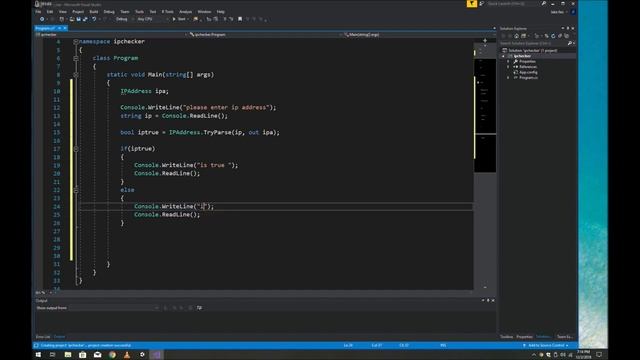Open the Analyze menu
The height and width of the screenshot is (360, 640).
pyautogui.click(x=185, y=12)
